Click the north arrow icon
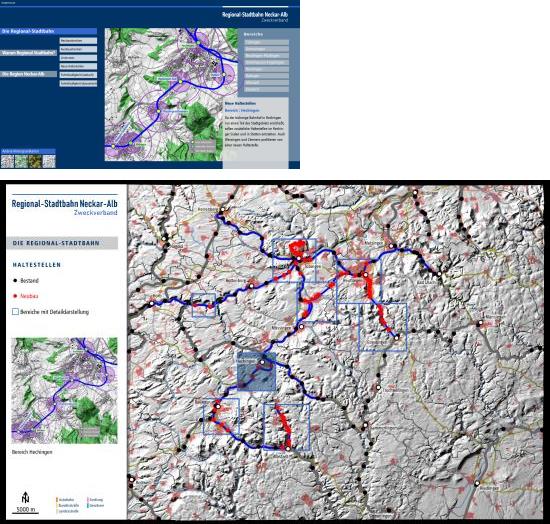The image size is (550, 524). (x=25, y=497)
